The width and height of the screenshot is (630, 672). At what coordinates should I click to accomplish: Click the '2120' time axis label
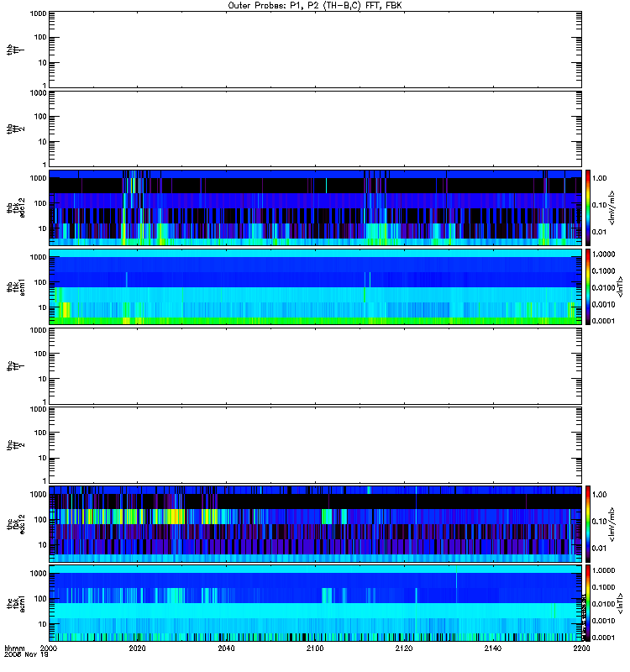tap(404, 648)
